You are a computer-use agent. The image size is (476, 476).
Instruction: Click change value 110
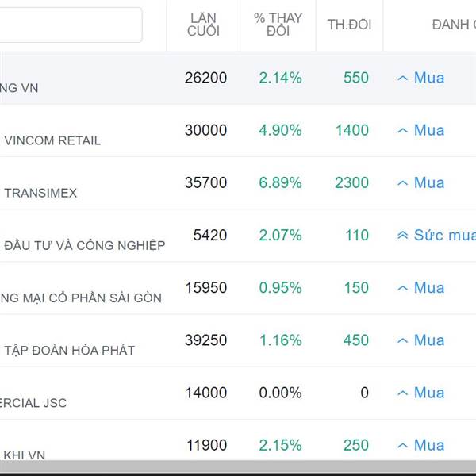[x=357, y=236]
